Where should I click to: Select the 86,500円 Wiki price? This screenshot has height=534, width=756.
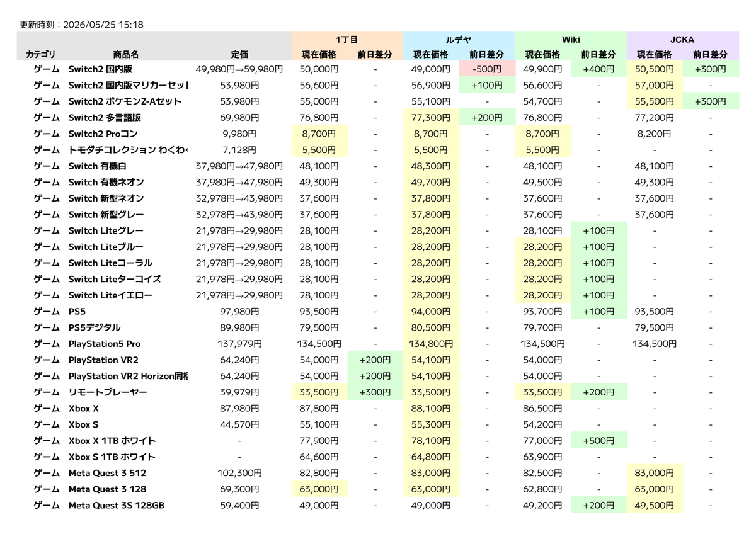coord(543,408)
